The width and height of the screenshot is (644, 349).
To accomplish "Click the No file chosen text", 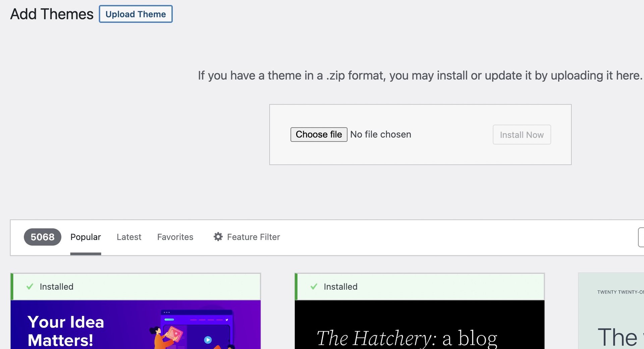I will pos(380,134).
